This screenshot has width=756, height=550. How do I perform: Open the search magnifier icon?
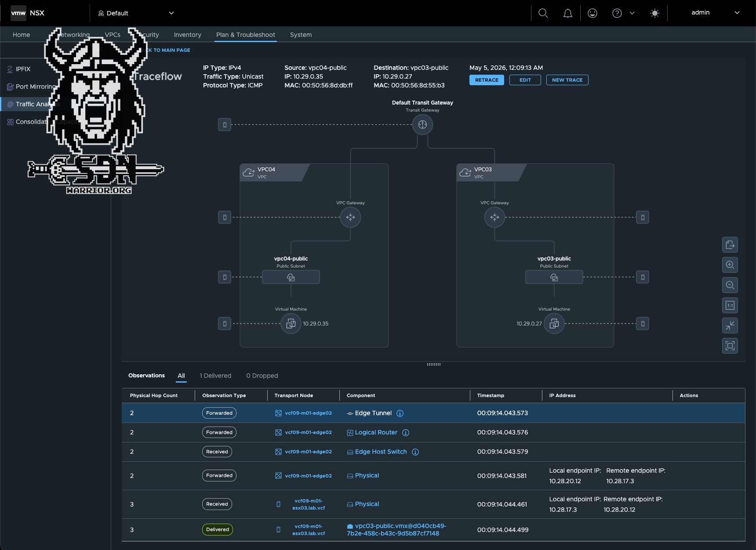[x=543, y=13]
